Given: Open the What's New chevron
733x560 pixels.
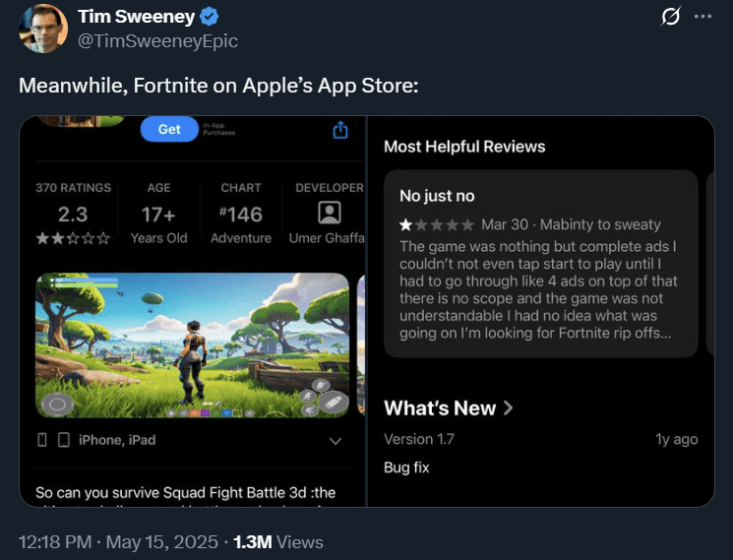Looking at the screenshot, I should point(508,407).
